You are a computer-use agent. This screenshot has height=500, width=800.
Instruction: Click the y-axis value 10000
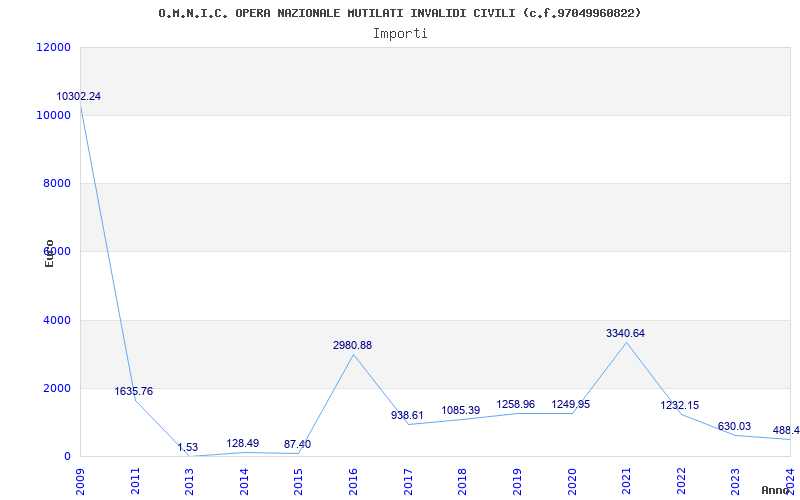pyautogui.click(x=53, y=116)
